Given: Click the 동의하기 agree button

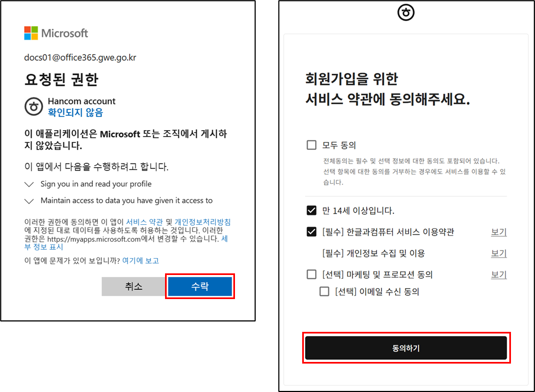Looking at the screenshot, I should pyautogui.click(x=406, y=348).
